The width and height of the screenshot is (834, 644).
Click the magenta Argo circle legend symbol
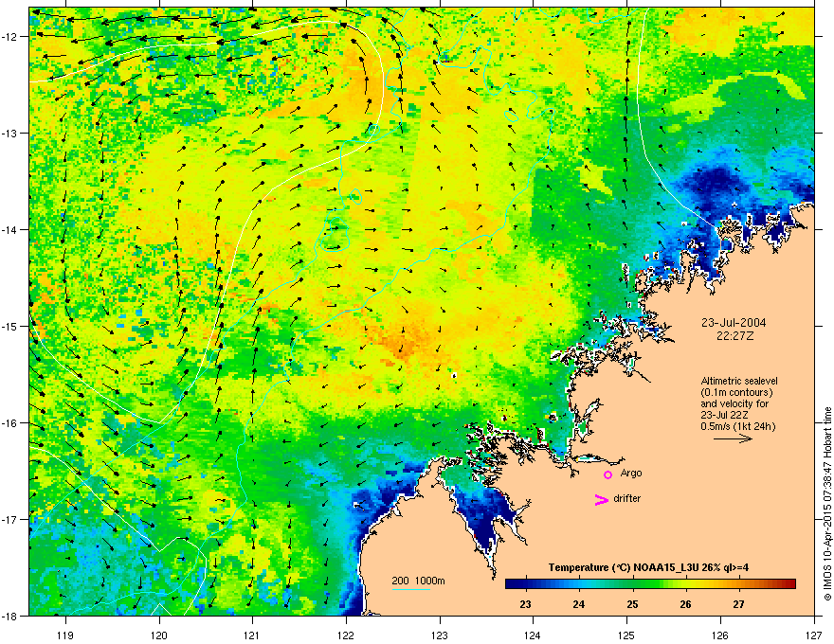(x=607, y=474)
